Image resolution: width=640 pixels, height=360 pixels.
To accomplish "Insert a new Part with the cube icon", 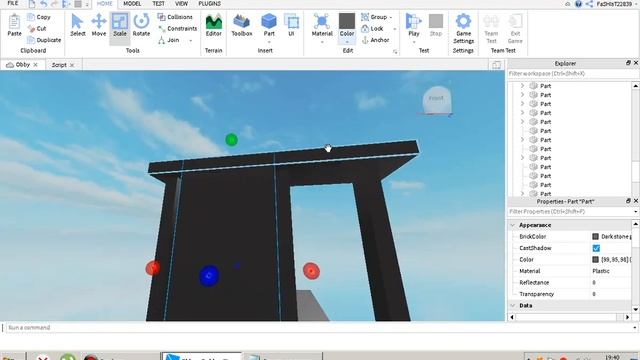I will [269, 22].
